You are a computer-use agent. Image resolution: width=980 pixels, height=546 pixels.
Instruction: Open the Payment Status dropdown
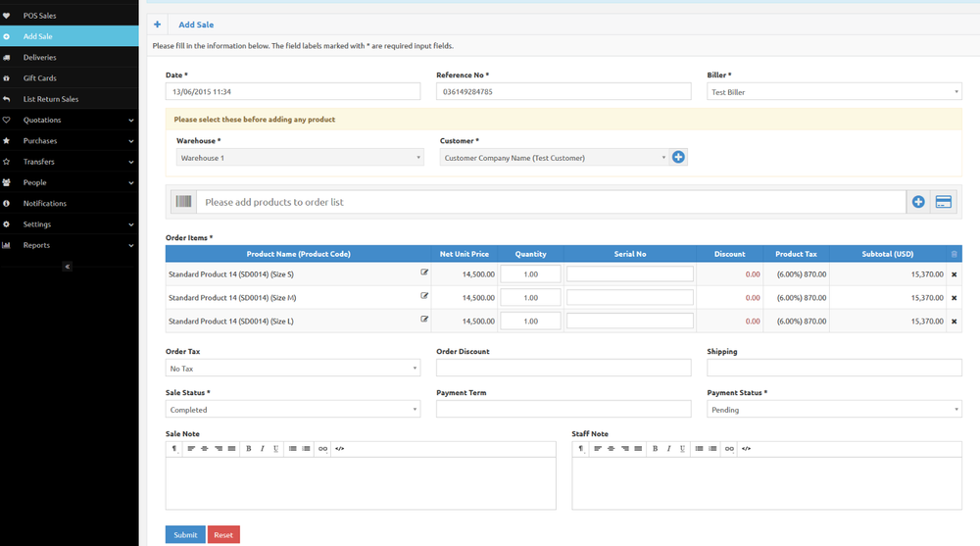pos(833,410)
